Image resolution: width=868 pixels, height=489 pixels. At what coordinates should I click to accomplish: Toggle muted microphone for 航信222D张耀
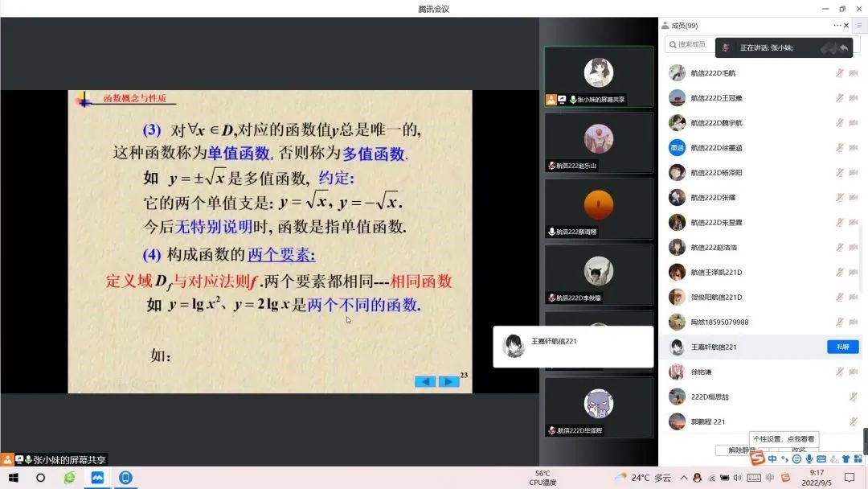click(x=840, y=198)
